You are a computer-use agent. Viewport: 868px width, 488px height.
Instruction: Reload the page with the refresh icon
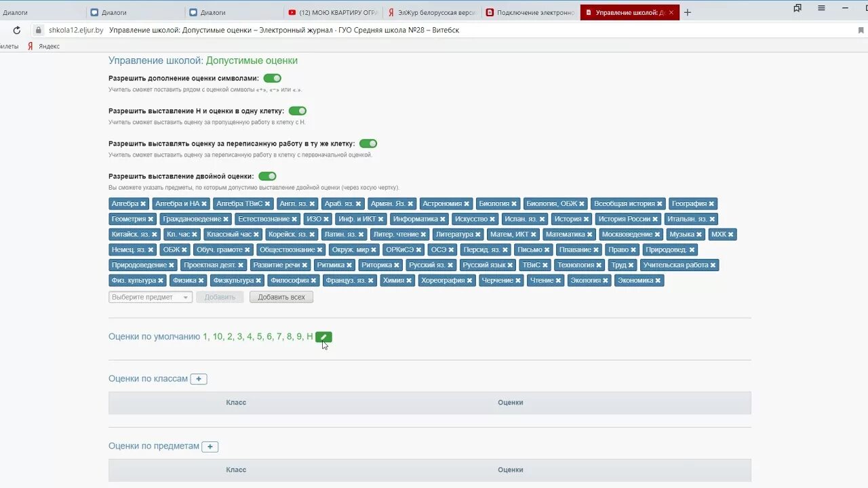pyautogui.click(x=17, y=30)
